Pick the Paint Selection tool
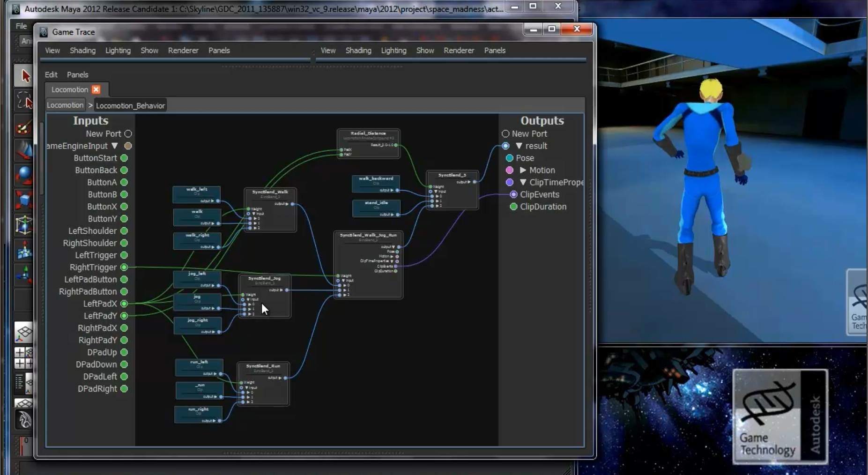The width and height of the screenshot is (868, 475). (24, 126)
